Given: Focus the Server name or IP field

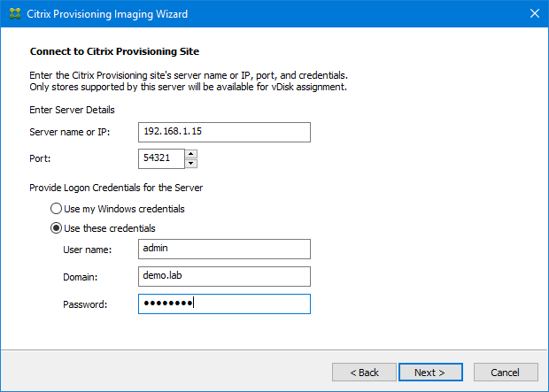Looking at the screenshot, I should [x=224, y=133].
